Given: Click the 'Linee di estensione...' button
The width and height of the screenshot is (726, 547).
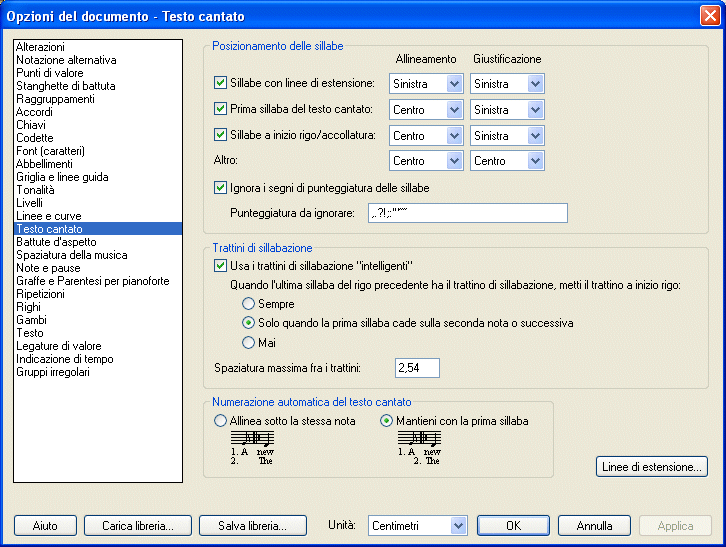Looking at the screenshot, I should click(652, 467).
